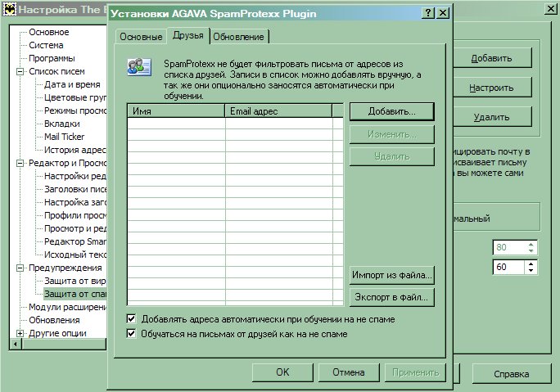Select 'Профили просмотра' tree item
This screenshot has height=392, width=560.
click(75, 215)
